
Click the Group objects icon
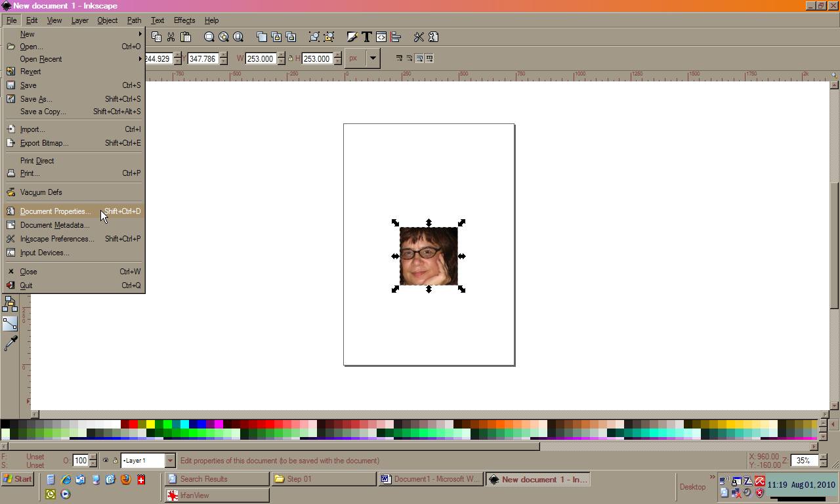(314, 37)
